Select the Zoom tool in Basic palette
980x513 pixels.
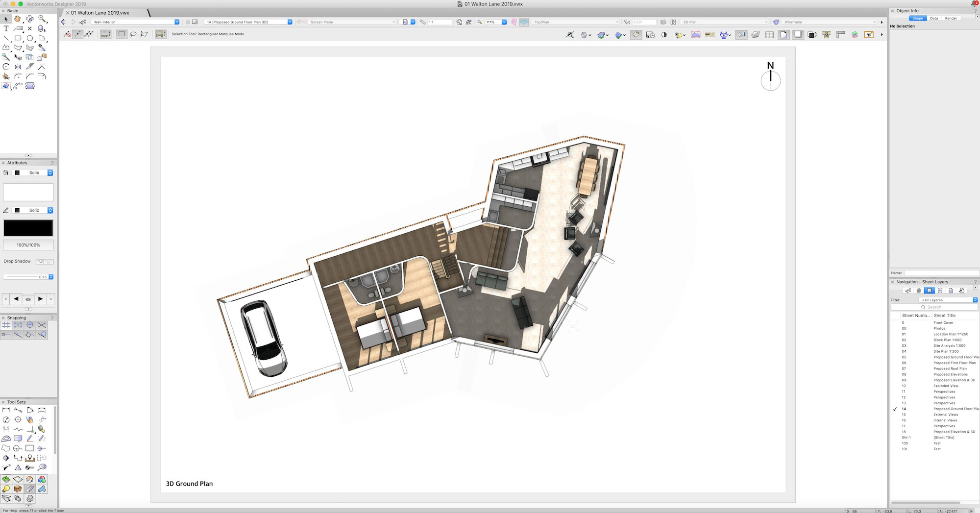(42, 19)
